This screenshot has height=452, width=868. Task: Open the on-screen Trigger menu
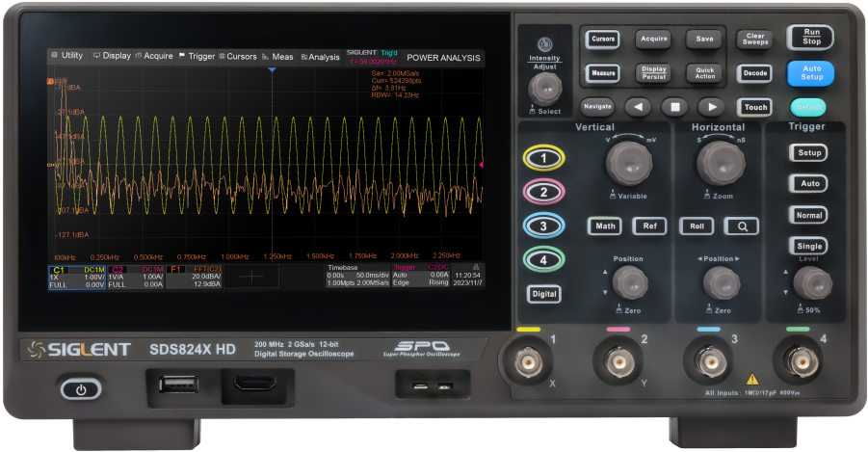click(x=197, y=56)
